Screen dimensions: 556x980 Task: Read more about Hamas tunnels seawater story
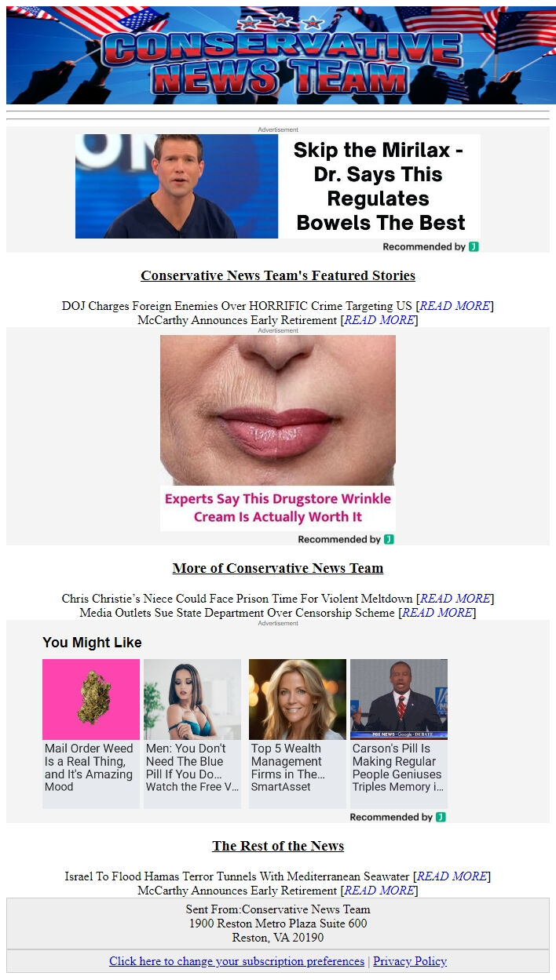coord(452,876)
